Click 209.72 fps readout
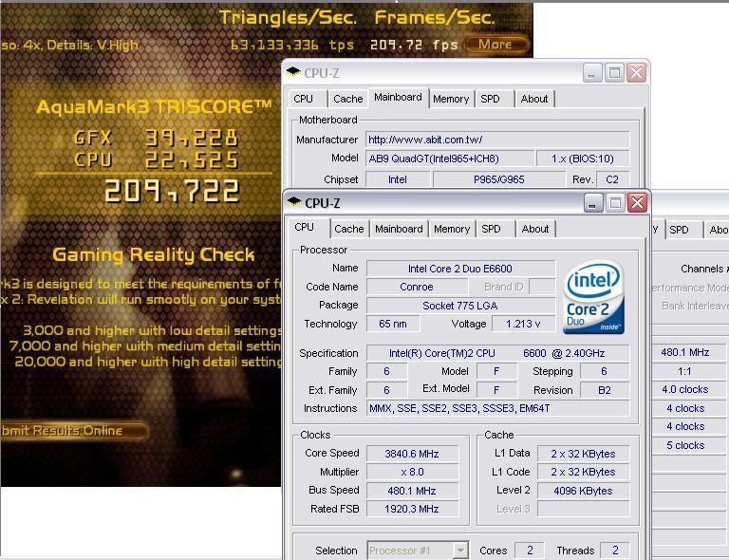Viewport: 729px width, 560px height. coord(414,45)
